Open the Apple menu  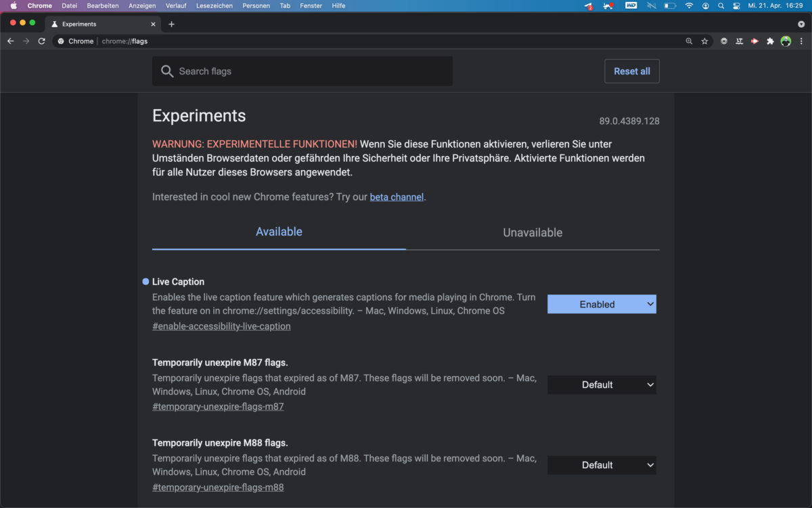(13, 5)
